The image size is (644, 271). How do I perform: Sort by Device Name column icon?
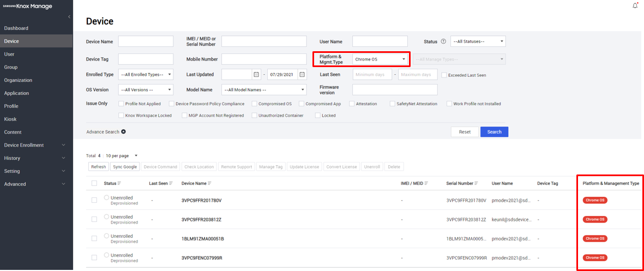pyautogui.click(x=209, y=183)
